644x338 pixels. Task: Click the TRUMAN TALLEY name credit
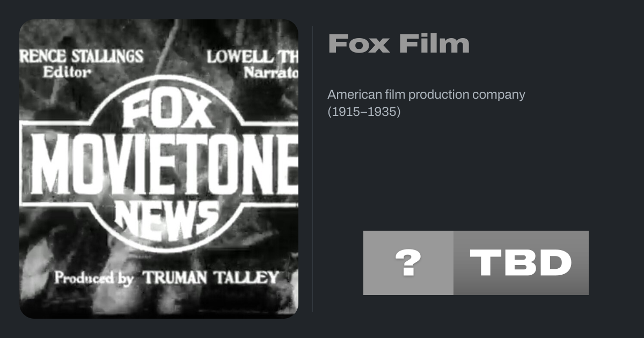pos(210,278)
